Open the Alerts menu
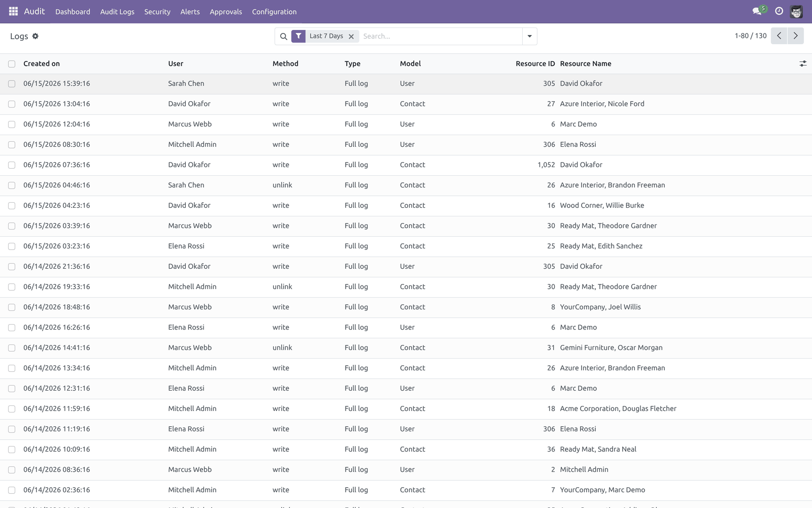The width and height of the screenshot is (812, 508). click(190, 12)
